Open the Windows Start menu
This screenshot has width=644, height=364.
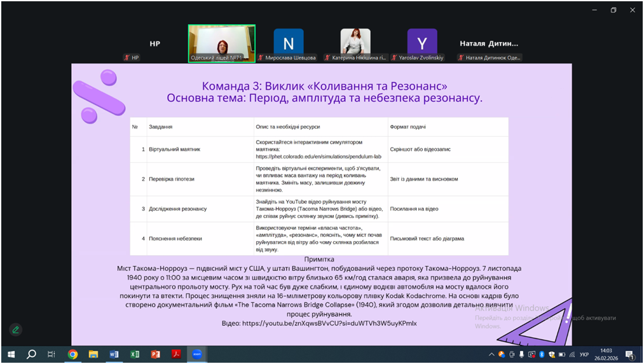pos(11,354)
